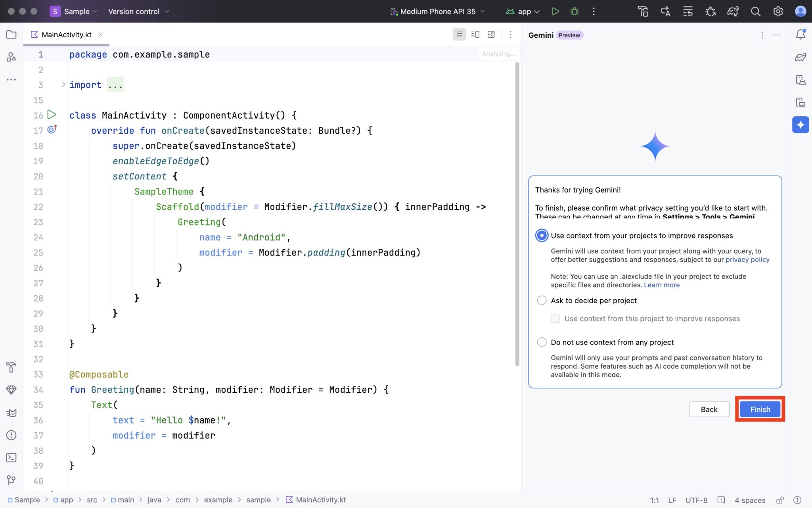Select Do not use context from any project
The image size is (812, 508).
click(542, 342)
